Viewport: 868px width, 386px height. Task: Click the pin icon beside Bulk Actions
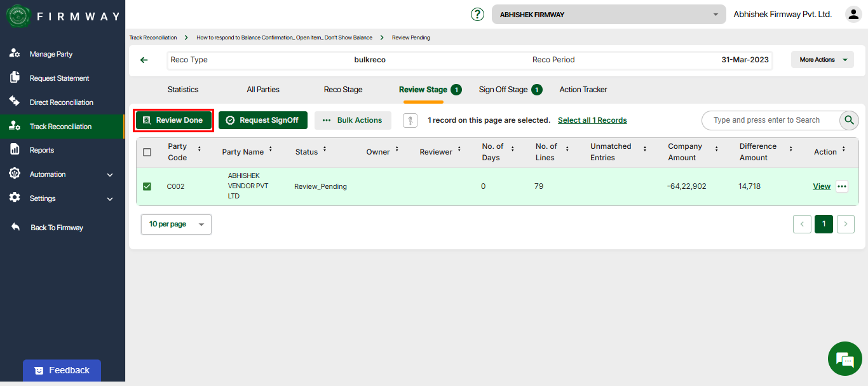(410, 120)
